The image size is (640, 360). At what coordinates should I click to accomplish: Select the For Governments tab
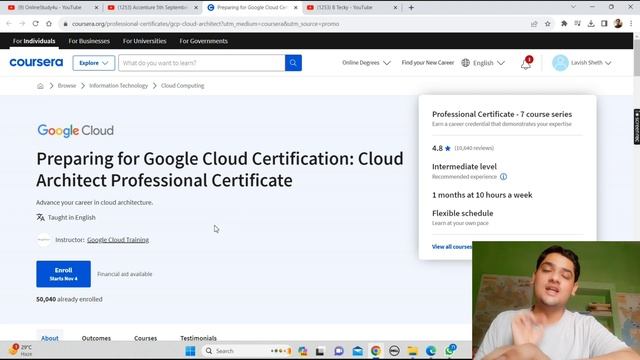(203, 41)
